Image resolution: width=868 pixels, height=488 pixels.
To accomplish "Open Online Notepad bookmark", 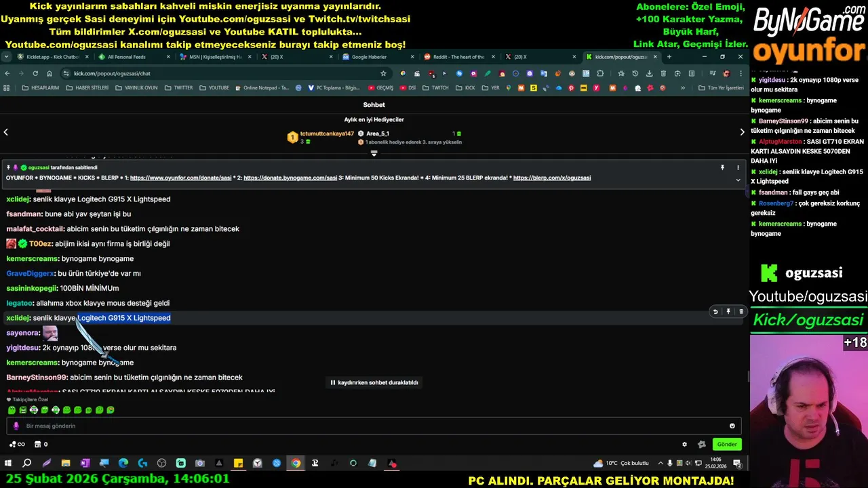I will click(262, 87).
